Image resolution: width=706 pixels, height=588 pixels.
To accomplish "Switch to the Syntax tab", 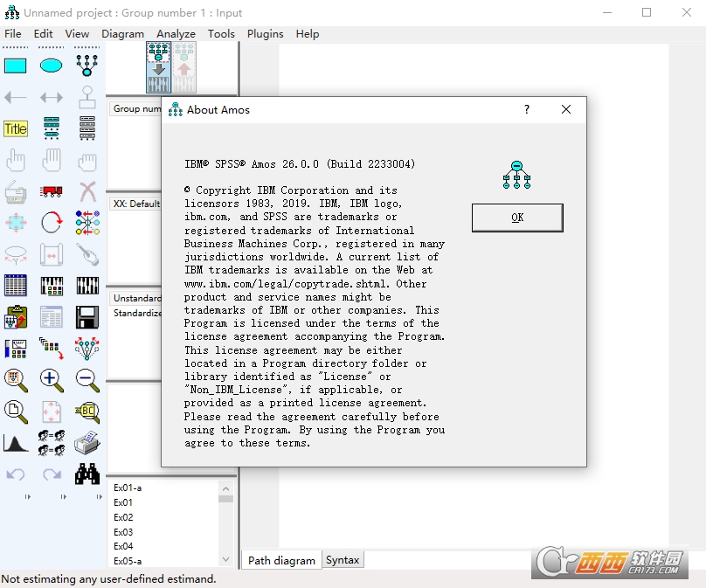I will point(343,560).
